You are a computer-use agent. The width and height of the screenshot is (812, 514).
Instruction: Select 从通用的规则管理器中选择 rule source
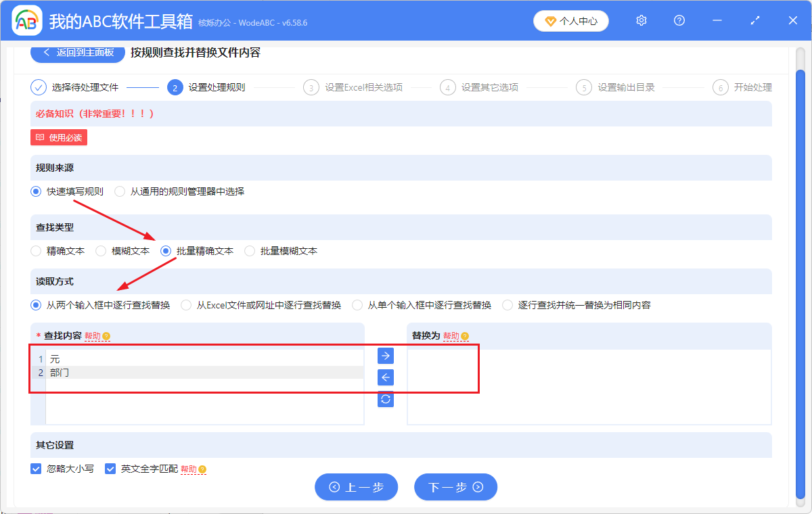(118, 191)
